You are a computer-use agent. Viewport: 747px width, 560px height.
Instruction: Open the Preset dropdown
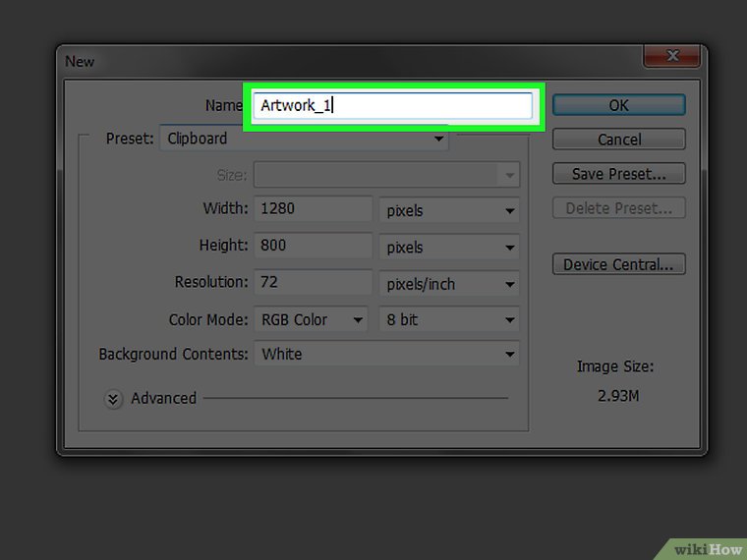coord(303,139)
